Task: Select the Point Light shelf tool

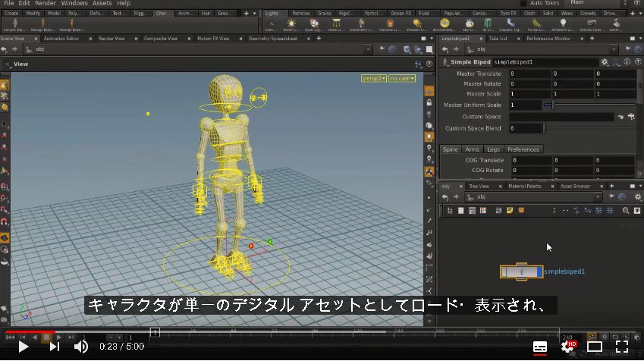Action: point(291,24)
